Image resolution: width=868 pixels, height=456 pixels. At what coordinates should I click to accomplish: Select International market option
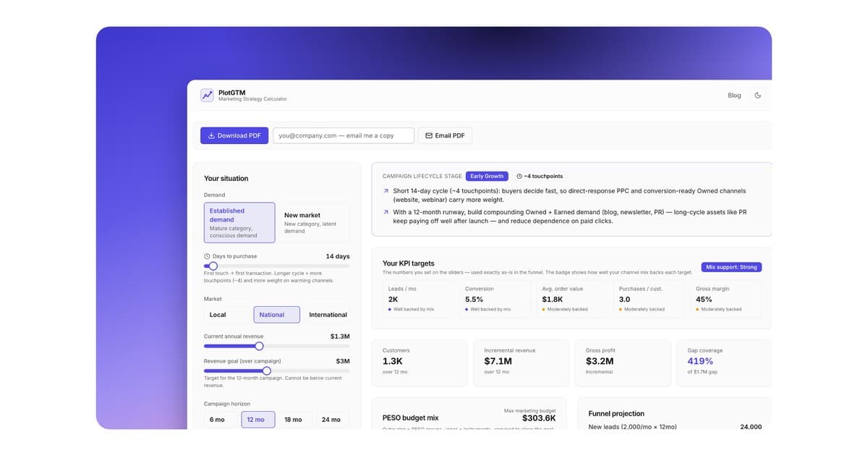(328, 315)
